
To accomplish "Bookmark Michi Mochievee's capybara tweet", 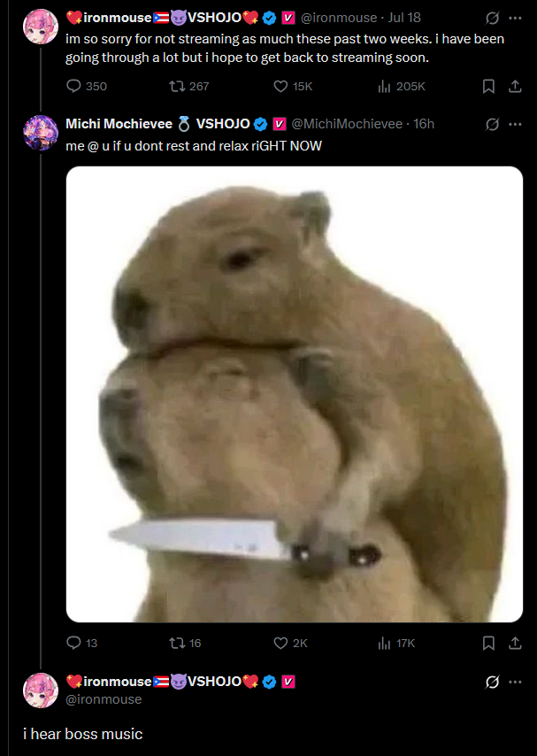I will (488, 643).
